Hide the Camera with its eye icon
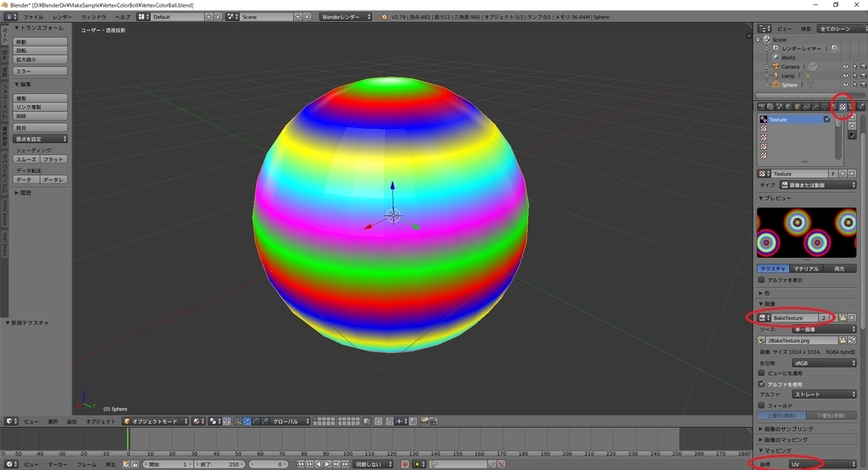The image size is (868, 470). (x=846, y=66)
